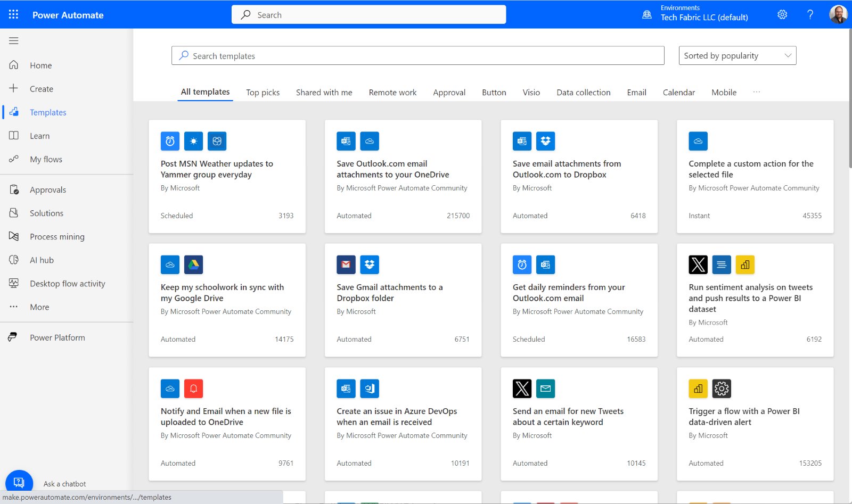The image size is (852, 504).
Task: Click the page vertical scrollbar
Action: 850,98
